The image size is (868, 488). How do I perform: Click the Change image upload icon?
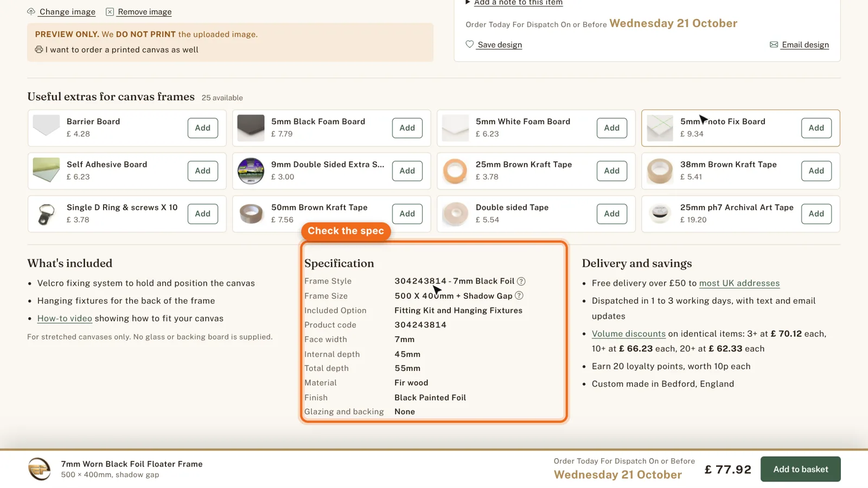pyautogui.click(x=31, y=11)
